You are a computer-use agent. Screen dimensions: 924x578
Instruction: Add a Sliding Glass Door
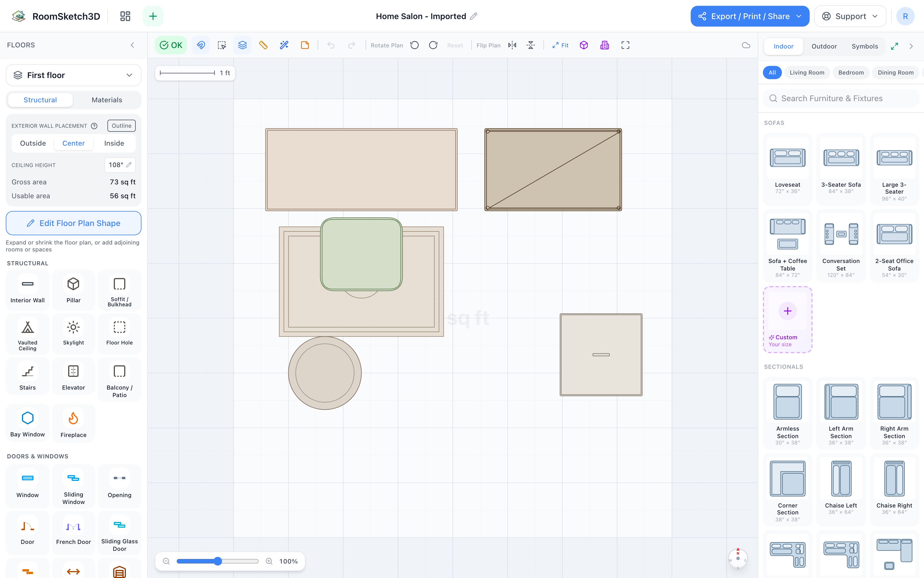(120, 533)
